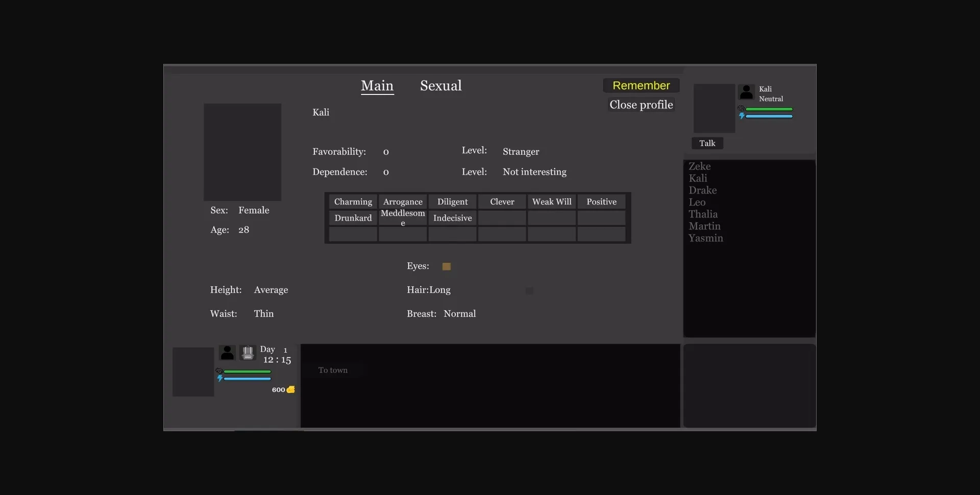
Task: Select Zeke in the character list
Action: click(699, 167)
